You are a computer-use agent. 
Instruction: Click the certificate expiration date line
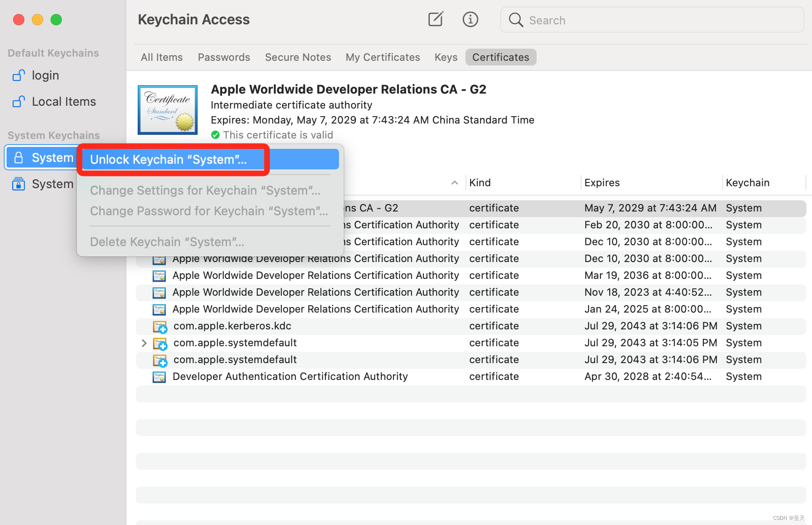372,120
